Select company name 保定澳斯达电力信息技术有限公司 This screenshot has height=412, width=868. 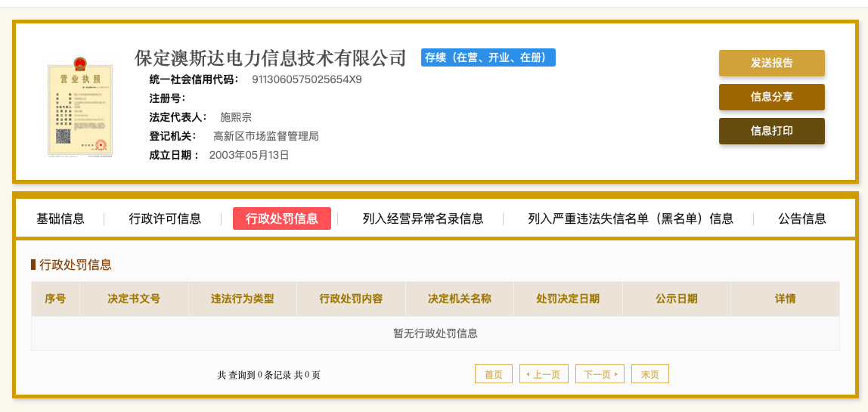271,57
